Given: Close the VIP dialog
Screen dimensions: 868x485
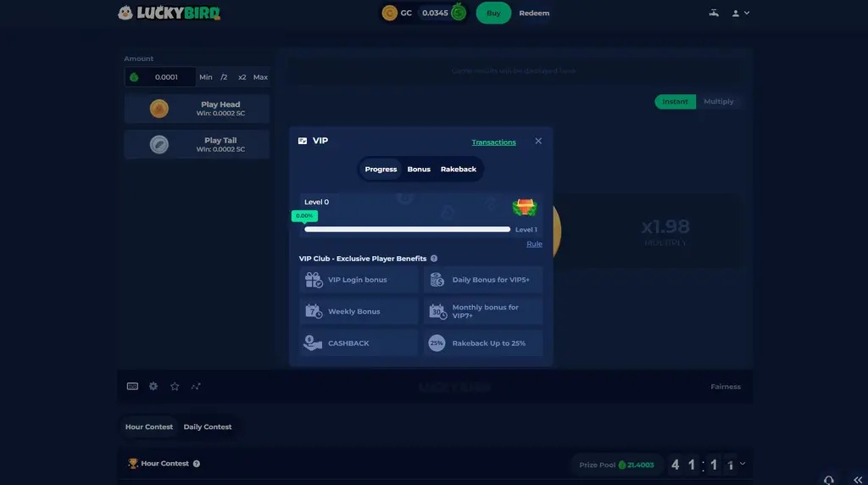Looking at the screenshot, I should [x=538, y=142].
